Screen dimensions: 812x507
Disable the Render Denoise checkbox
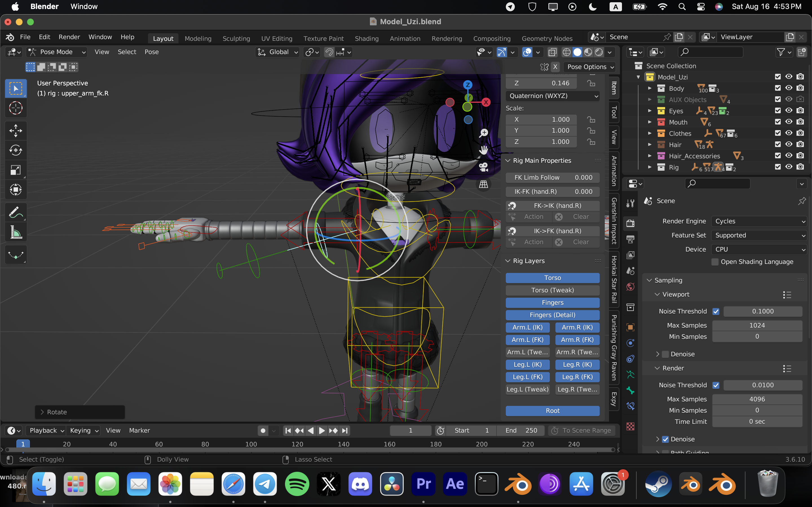665,439
